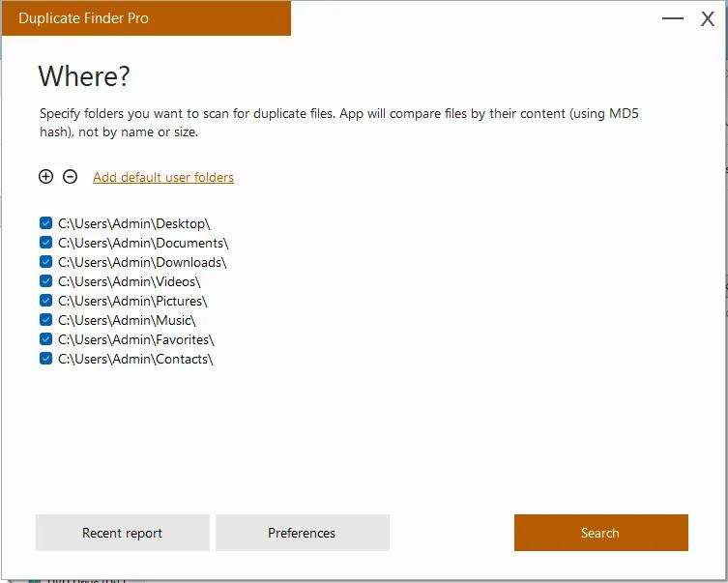This screenshot has height=583, width=728.
Task: Click the minus icon to remove folder
Action: (70, 177)
